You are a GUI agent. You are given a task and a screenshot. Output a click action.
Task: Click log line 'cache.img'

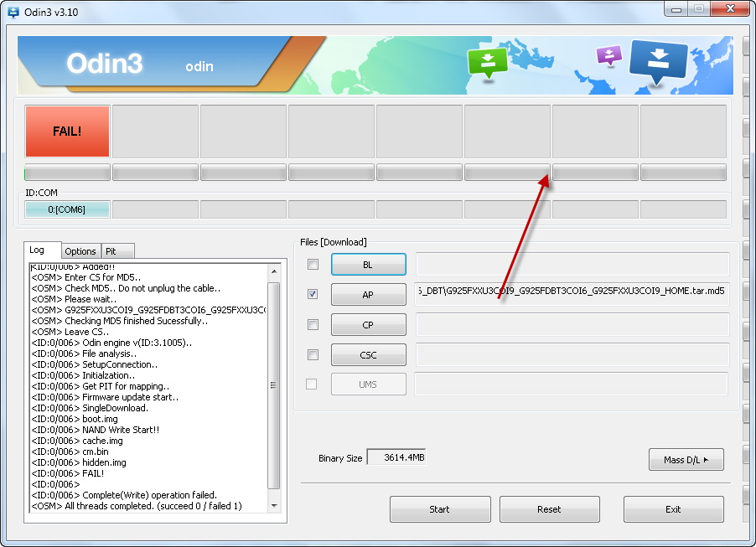coord(76,441)
